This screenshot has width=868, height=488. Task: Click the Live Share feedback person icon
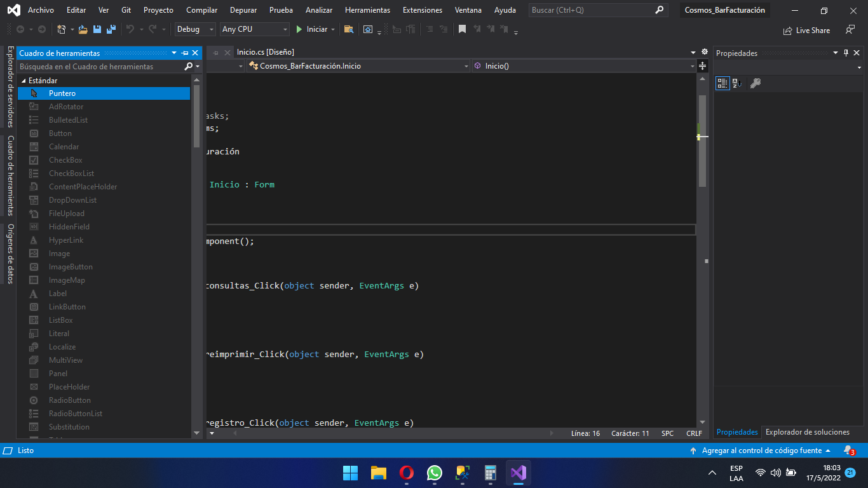[850, 30]
